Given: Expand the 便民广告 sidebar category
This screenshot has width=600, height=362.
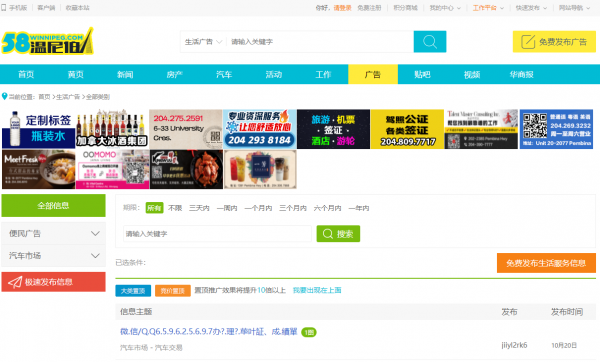Looking at the screenshot, I should (54, 233).
